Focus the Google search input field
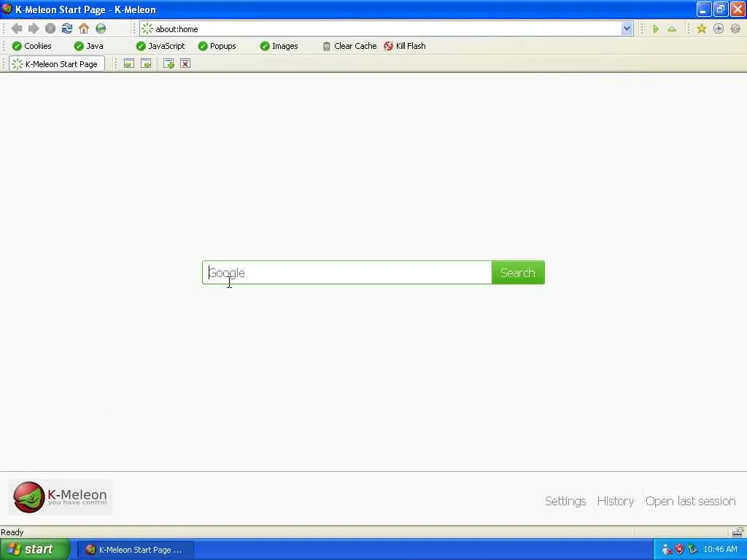This screenshot has width=747, height=560. click(347, 273)
